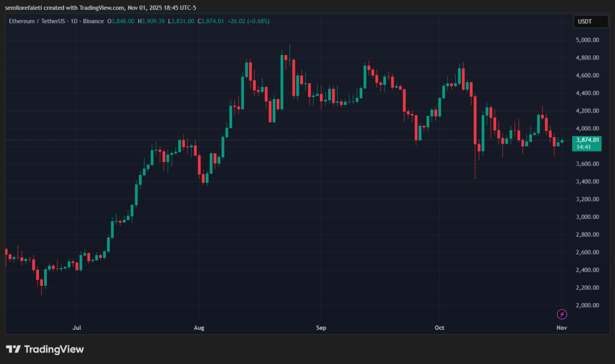Open the TradingView logo at bottom left
The width and height of the screenshot is (615, 364).
(x=45, y=349)
